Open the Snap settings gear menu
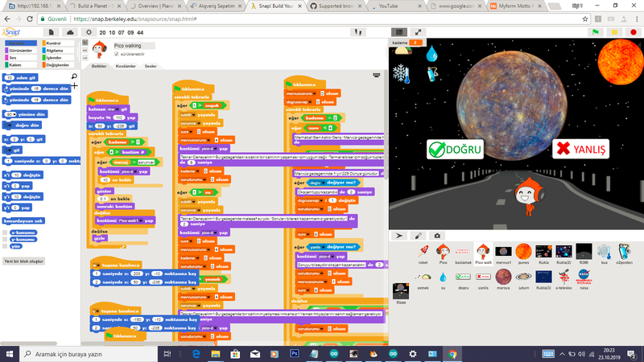Image resolution: width=644 pixels, height=362 pixels. click(x=87, y=32)
